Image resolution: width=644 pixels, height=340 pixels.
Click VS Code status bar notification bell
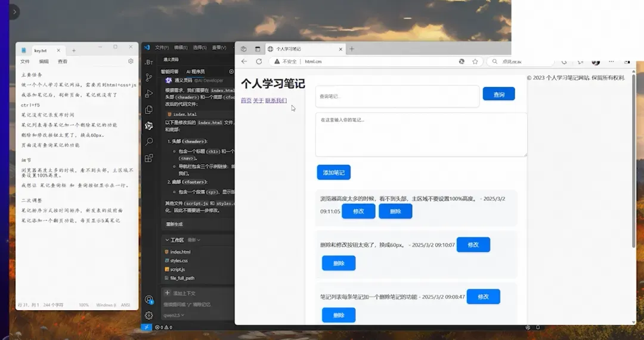[x=538, y=327]
